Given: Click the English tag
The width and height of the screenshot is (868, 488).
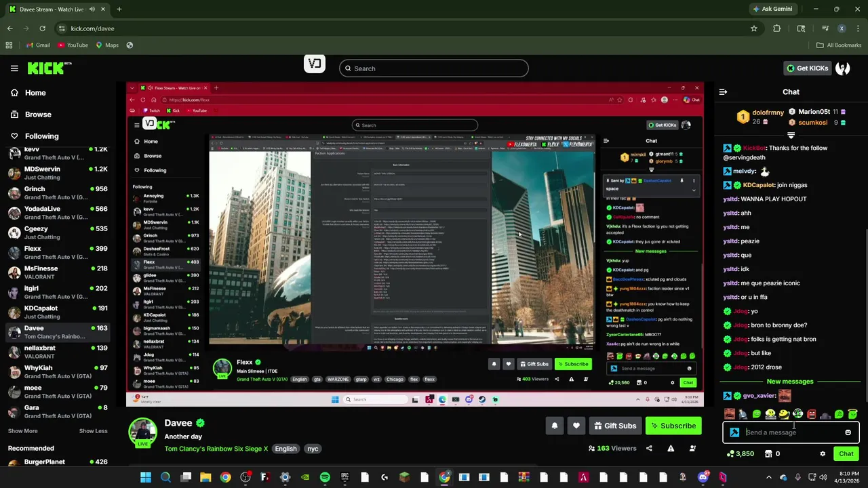Looking at the screenshot, I should pos(285,449).
